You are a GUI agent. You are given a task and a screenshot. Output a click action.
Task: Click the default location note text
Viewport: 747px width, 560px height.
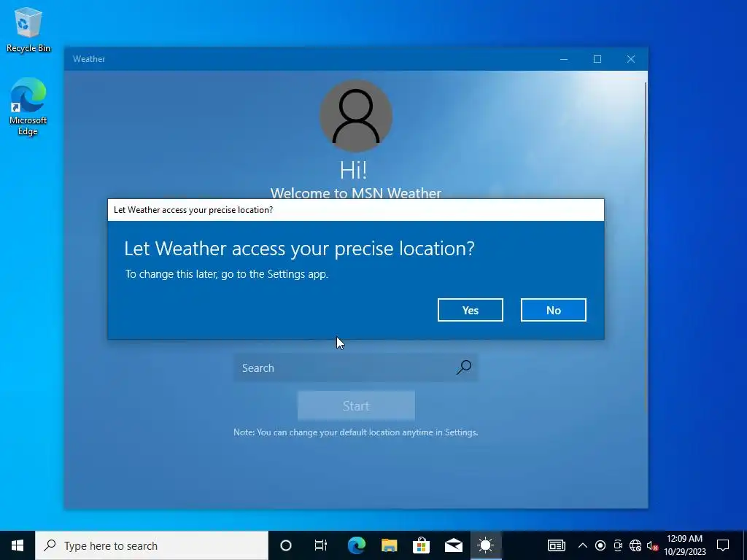355,432
